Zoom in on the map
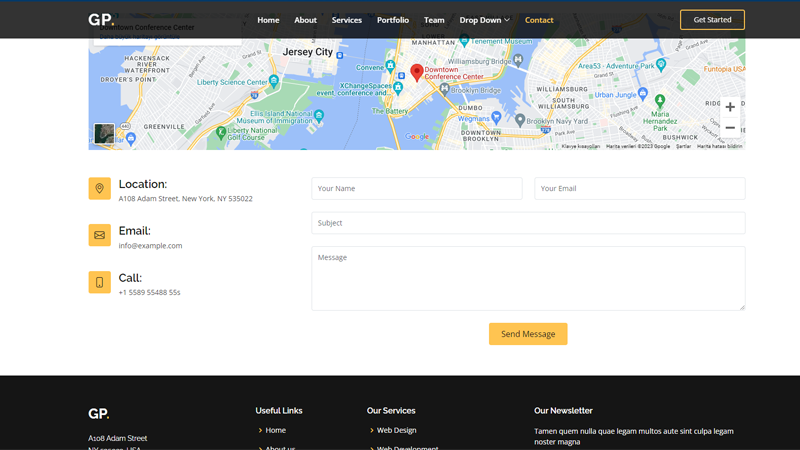The image size is (800, 450). [730, 107]
